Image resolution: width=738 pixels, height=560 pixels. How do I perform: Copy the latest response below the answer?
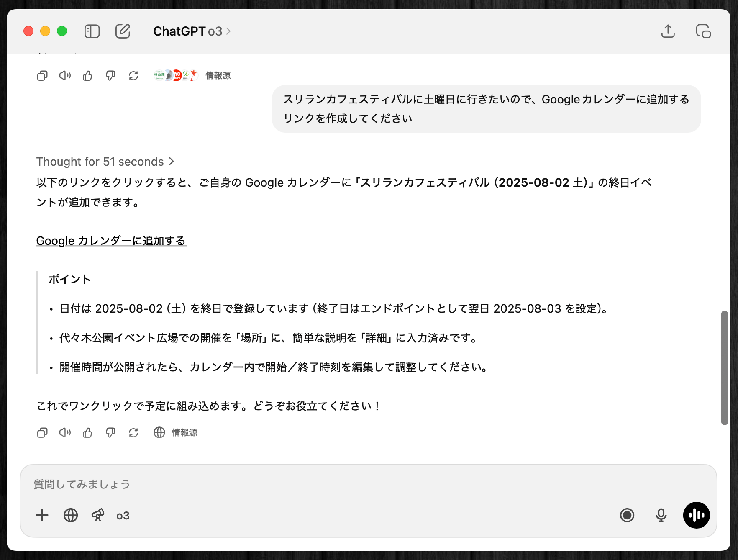click(x=42, y=432)
